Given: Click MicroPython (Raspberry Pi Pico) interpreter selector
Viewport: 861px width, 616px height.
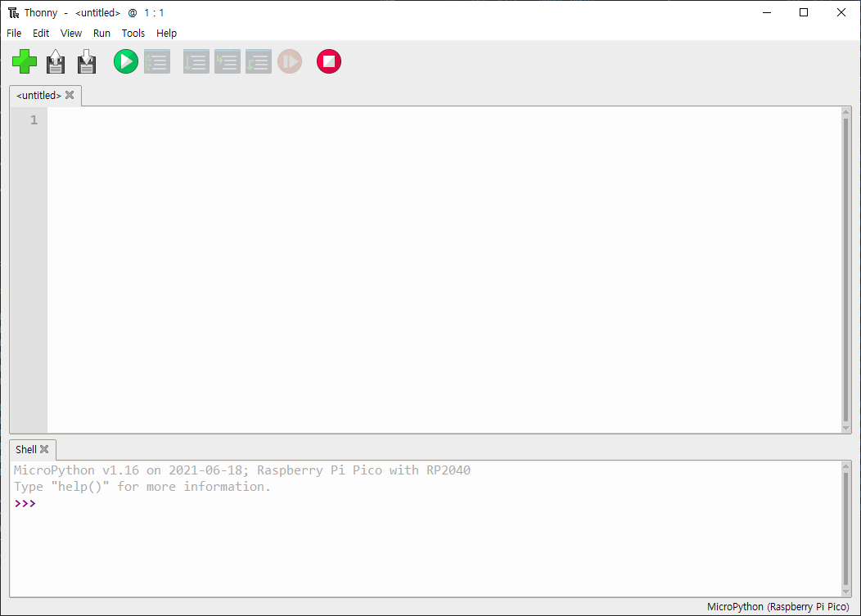Looking at the screenshot, I should point(778,607).
